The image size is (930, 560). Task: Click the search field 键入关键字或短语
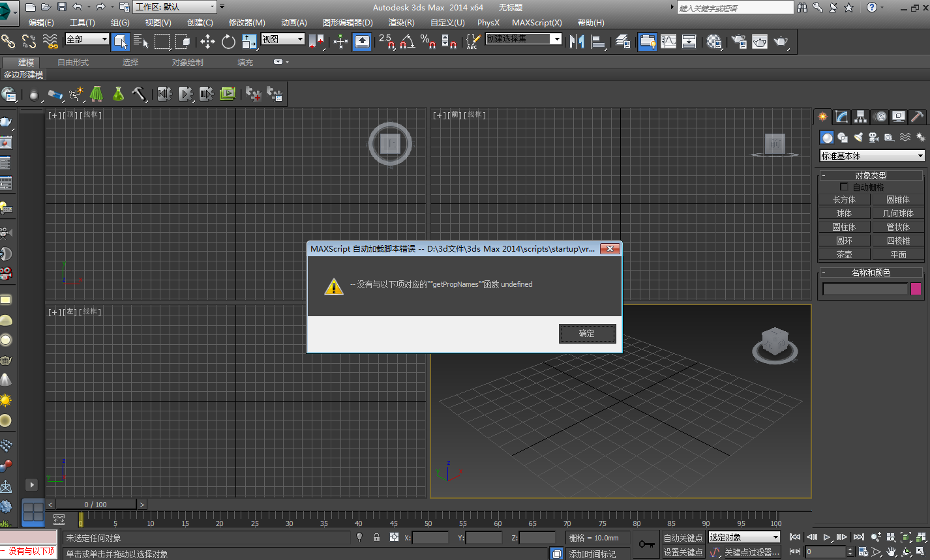click(735, 8)
